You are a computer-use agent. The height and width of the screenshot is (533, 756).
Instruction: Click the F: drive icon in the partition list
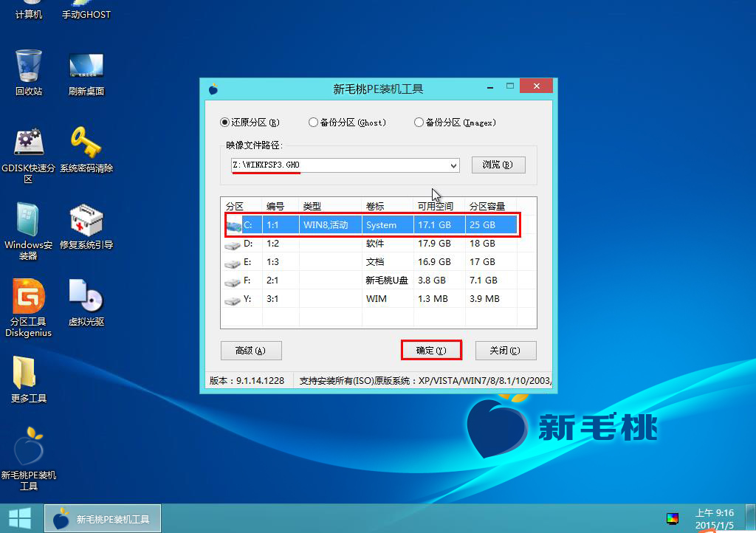pyautogui.click(x=233, y=281)
